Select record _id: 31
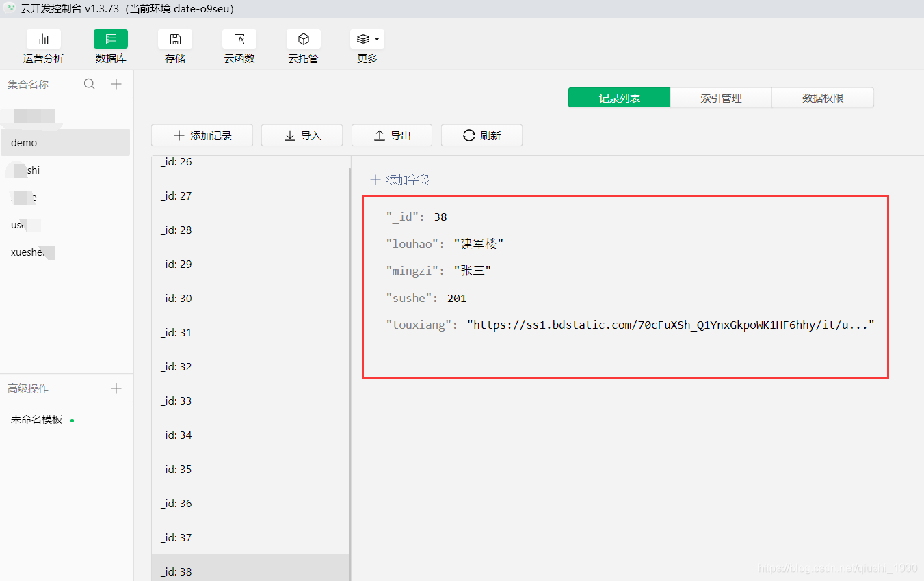924x581 pixels. coord(250,332)
